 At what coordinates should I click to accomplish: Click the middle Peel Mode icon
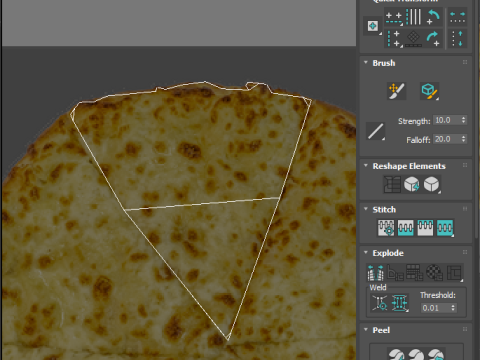point(416,354)
